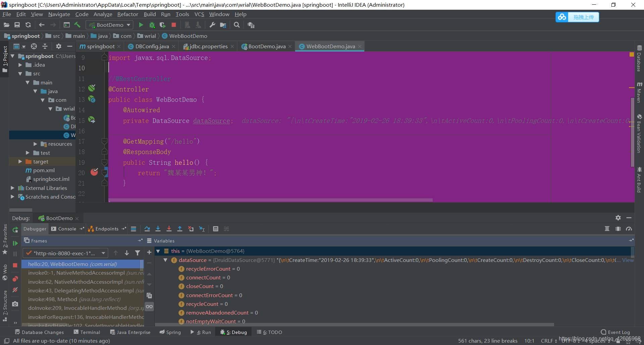Collapse the dataSource variable node

coord(165,260)
